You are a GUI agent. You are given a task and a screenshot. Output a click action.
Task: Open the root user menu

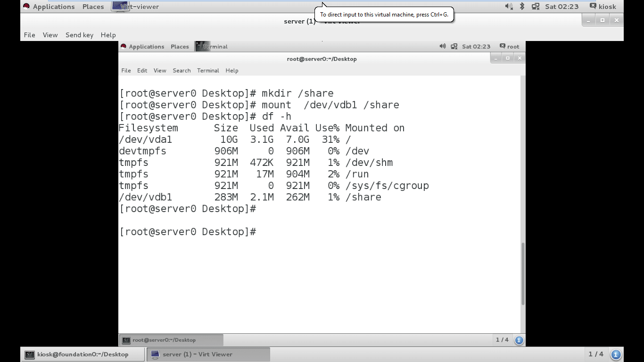[x=509, y=47]
